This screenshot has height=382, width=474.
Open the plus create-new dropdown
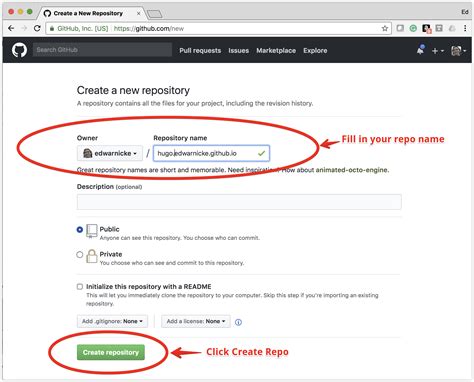438,51
